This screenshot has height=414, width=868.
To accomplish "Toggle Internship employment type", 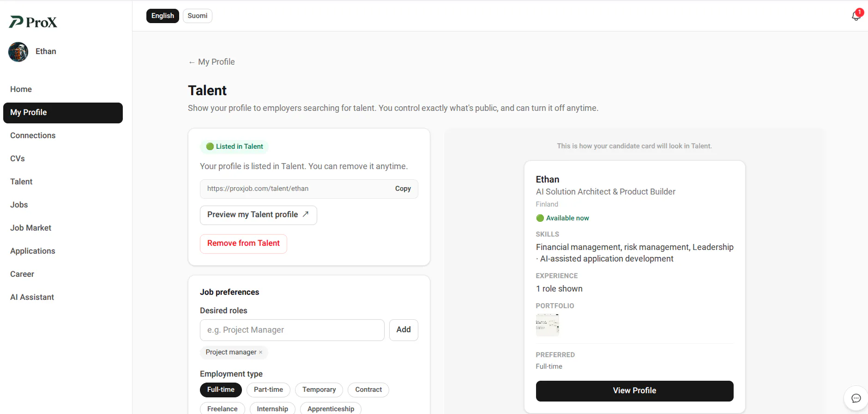I will [272, 409].
